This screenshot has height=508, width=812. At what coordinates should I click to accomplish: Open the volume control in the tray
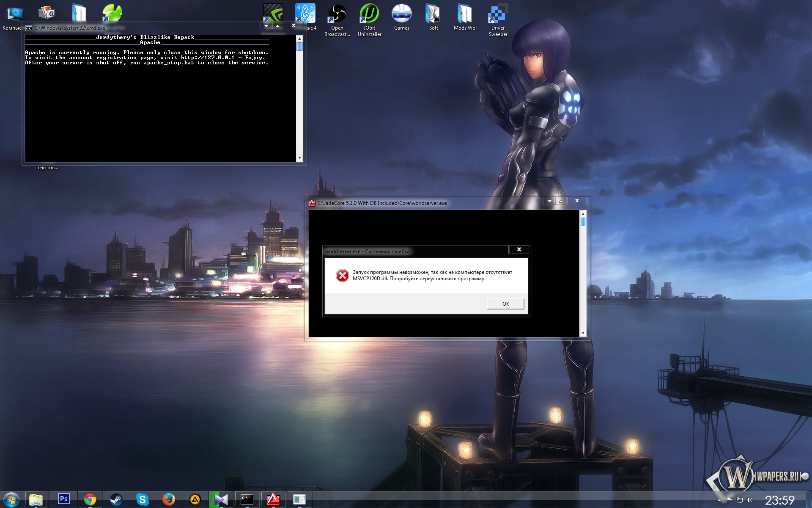tap(750, 500)
